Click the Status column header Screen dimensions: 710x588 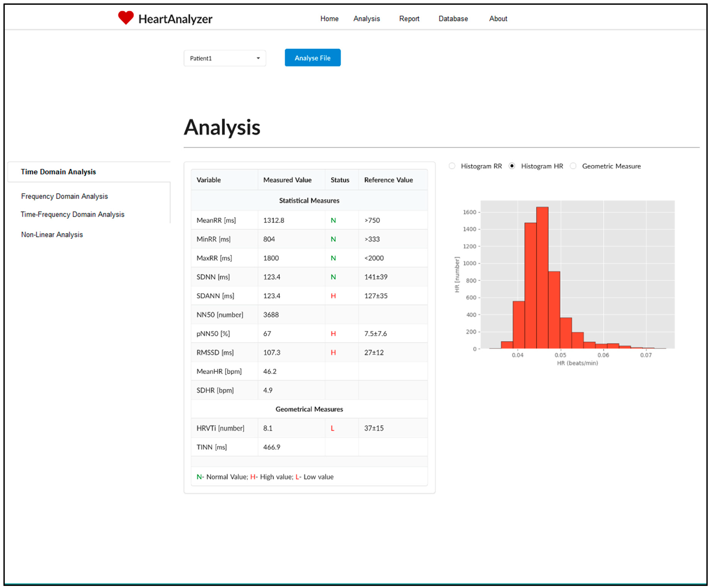pos(340,180)
